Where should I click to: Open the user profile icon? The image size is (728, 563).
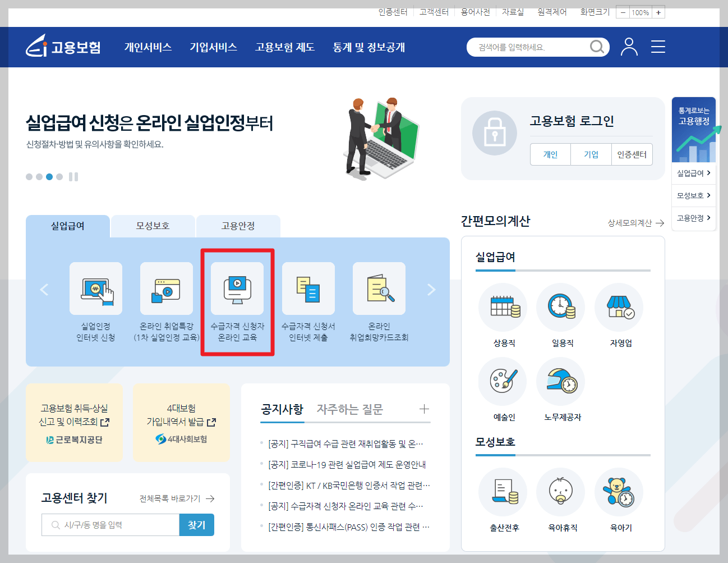(629, 47)
